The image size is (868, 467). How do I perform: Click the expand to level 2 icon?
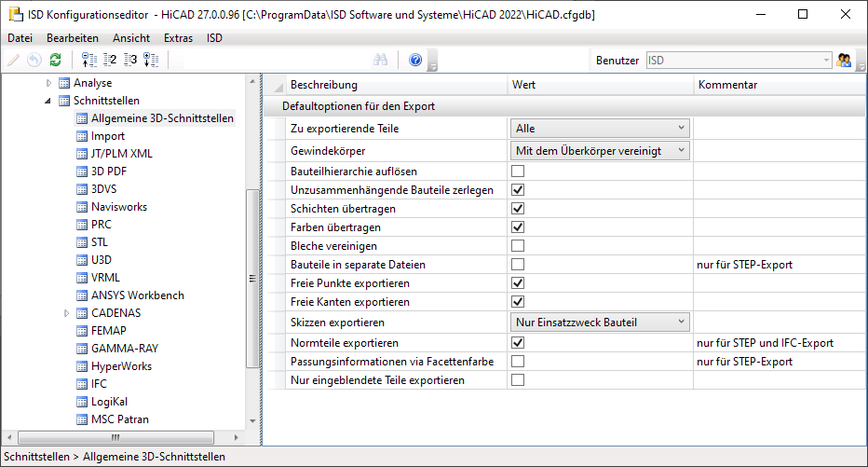coord(110,60)
